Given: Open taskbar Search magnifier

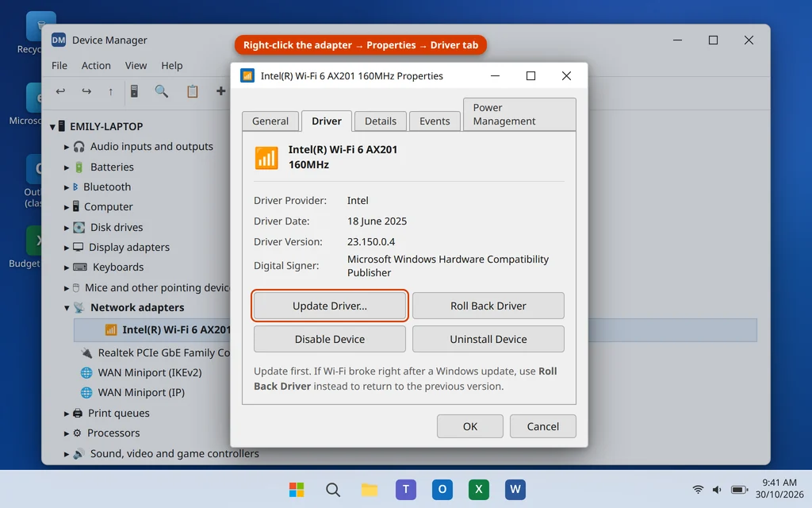Looking at the screenshot, I should pyautogui.click(x=333, y=489).
